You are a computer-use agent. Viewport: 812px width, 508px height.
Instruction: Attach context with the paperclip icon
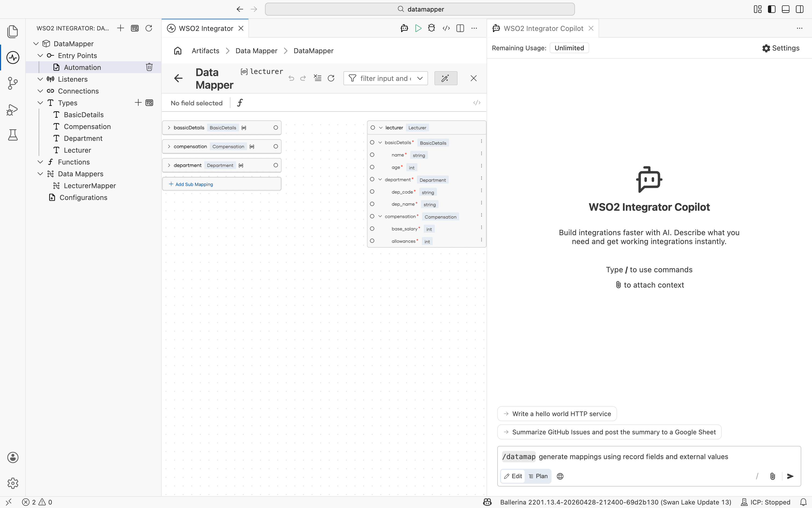(x=773, y=476)
